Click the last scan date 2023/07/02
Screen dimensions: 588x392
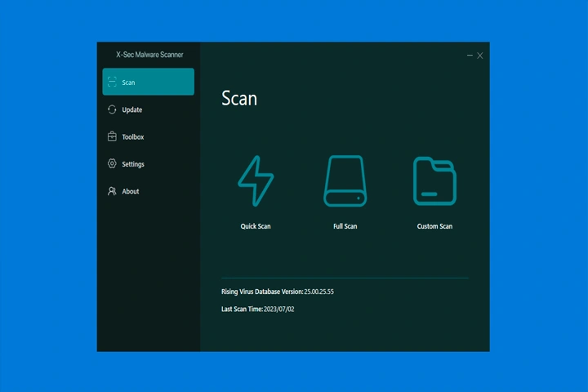279,309
